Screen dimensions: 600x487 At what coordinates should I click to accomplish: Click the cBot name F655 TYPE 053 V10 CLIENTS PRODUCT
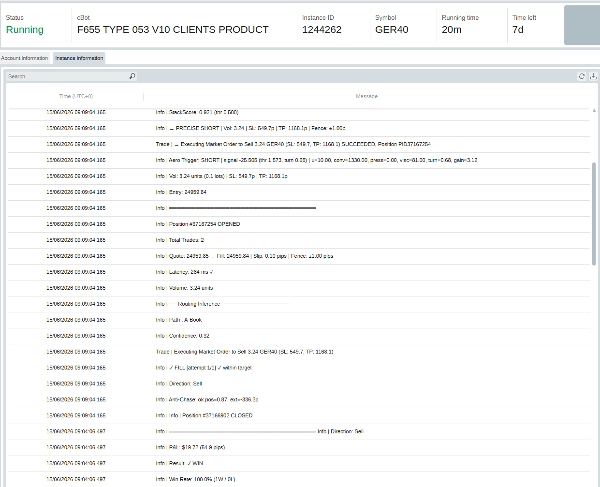[173, 30]
